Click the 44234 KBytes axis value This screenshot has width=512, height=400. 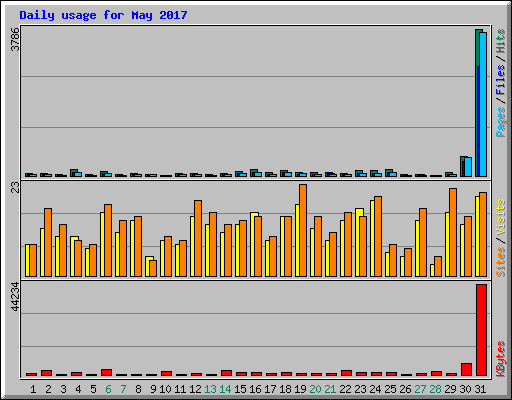(x=15, y=296)
